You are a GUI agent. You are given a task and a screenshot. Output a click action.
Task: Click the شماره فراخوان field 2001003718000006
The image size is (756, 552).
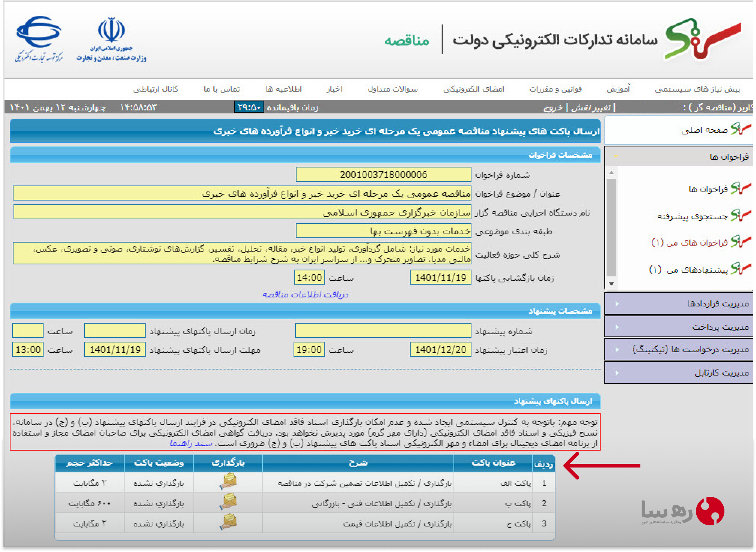click(383, 175)
